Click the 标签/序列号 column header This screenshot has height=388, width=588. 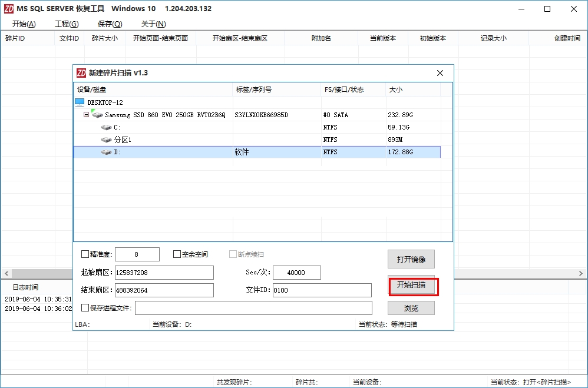[x=277, y=89]
